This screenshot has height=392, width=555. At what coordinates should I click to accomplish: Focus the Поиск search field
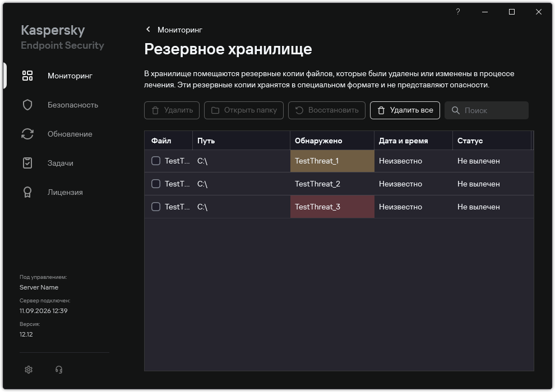pos(487,110)
